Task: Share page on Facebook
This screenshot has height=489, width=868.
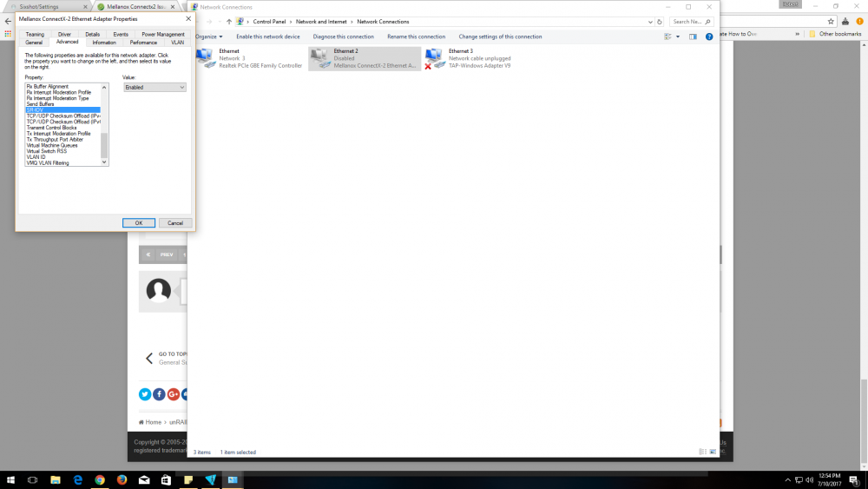Action: coord(159,393)
